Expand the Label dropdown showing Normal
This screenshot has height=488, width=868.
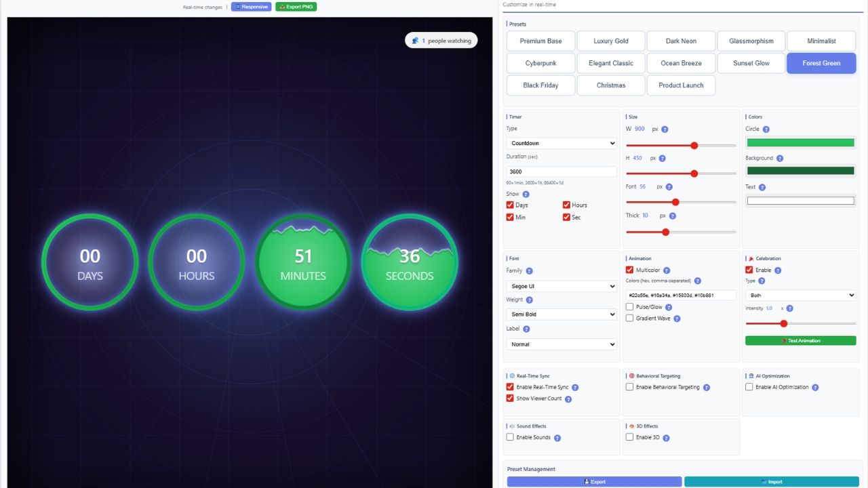point(561,344)
